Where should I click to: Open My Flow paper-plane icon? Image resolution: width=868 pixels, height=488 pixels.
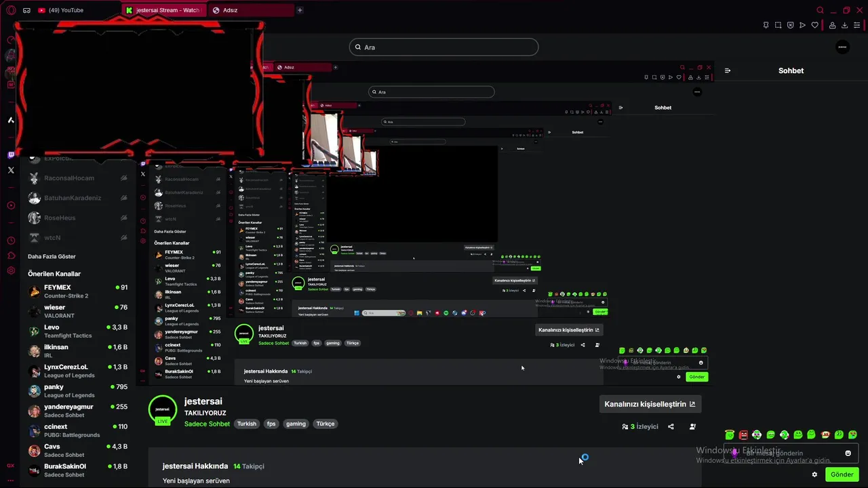[x=802, y=25]
